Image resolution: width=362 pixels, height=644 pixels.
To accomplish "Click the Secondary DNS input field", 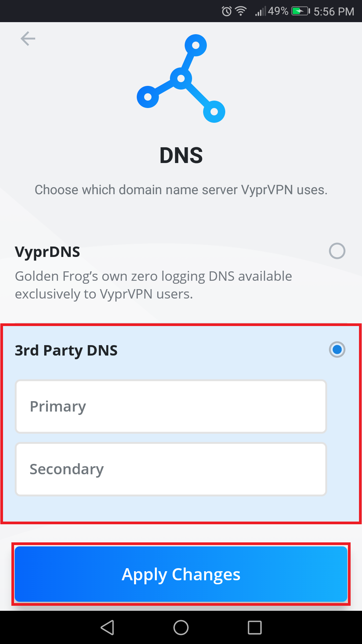I will click(x=171, y=469).
